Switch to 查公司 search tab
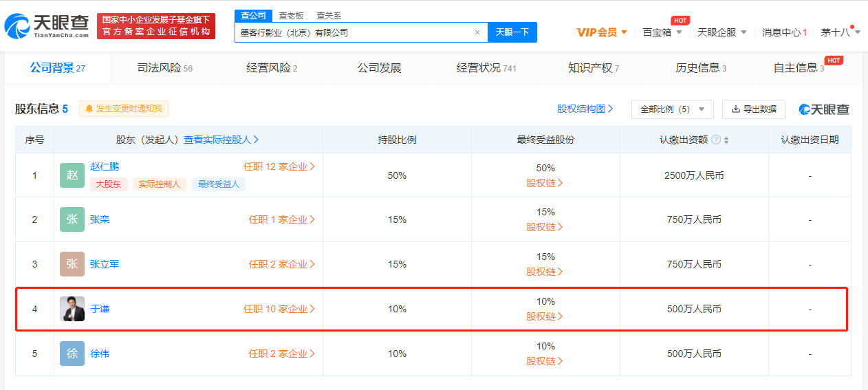Screen dimensions: 868x390 [254, 15]
